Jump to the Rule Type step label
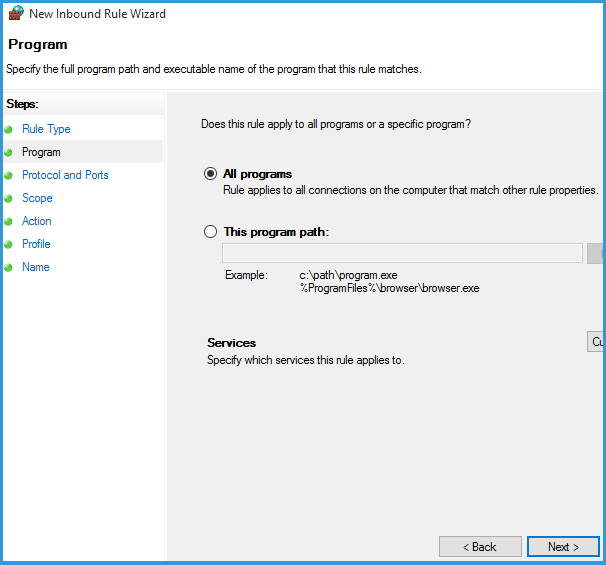606x565 pixels. [x=46, y=129]
